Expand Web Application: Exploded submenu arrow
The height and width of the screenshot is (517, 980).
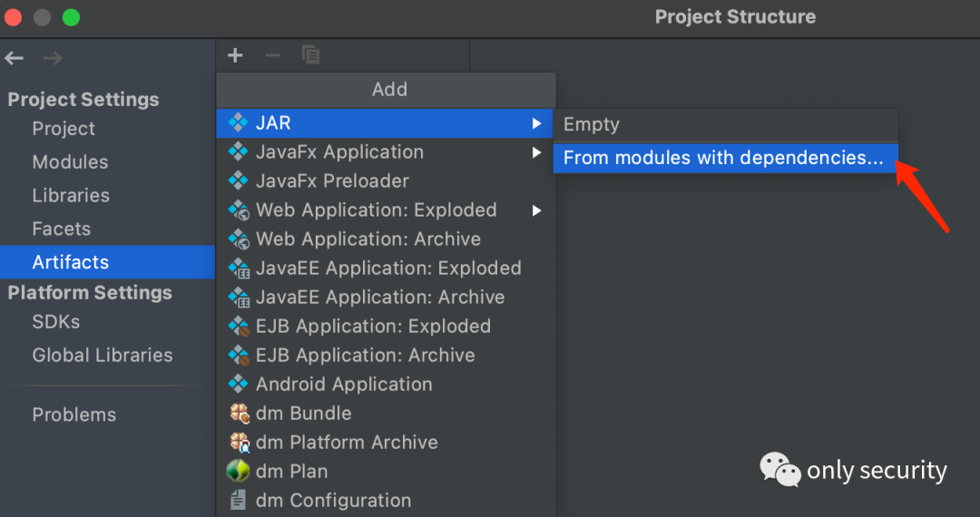point(537,210)
